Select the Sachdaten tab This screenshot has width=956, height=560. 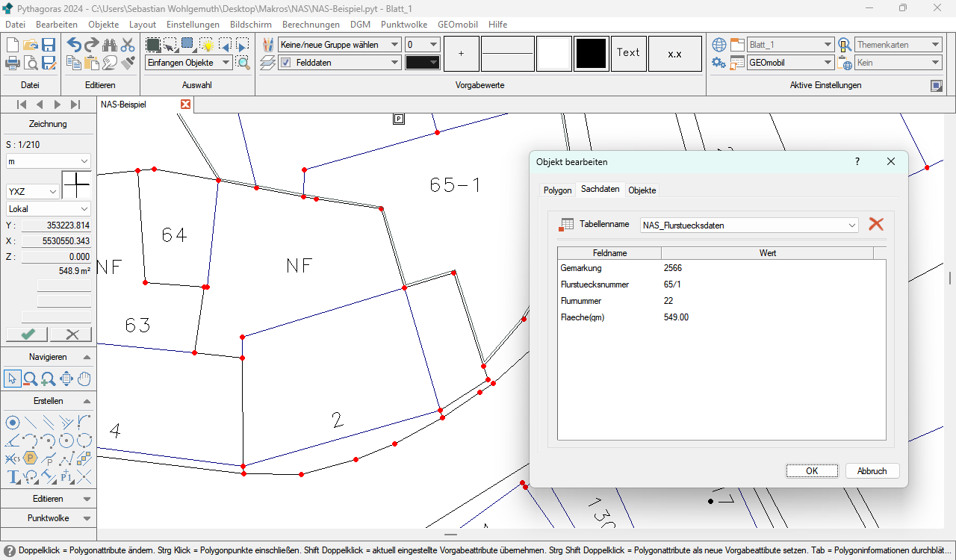(x=600, y=190)
